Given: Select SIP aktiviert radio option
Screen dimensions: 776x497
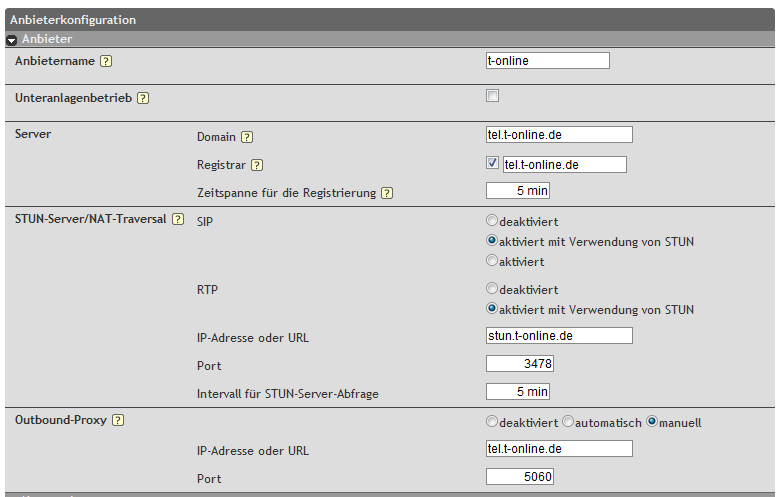Looking at the screenshot, I should [491, 260].
